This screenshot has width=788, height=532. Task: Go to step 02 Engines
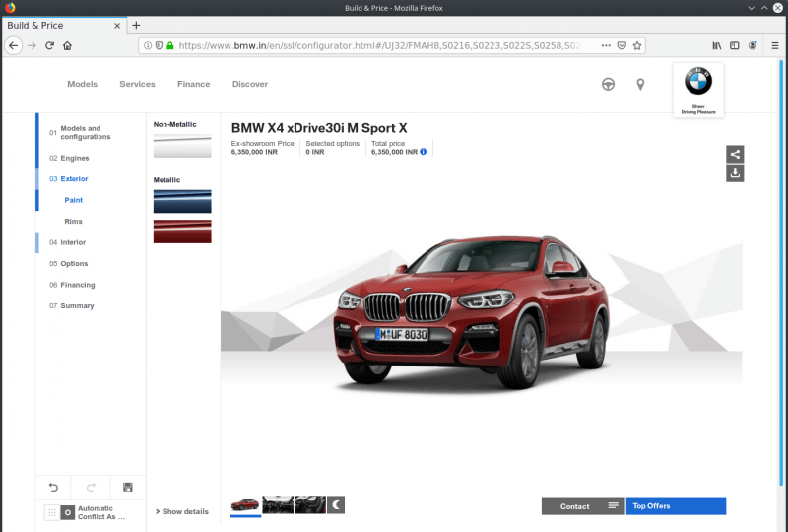click(69, 158)
